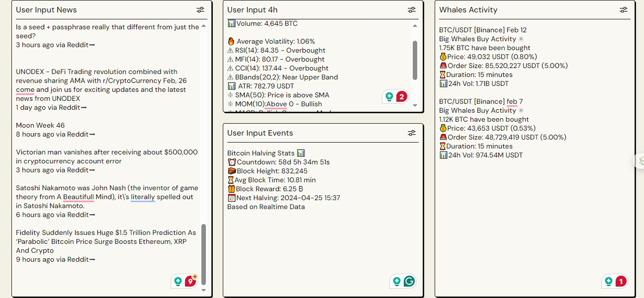Click scroll down arrow in User Input 4h
The width and height of the screenshot is (644, 298).
point(415,106)
